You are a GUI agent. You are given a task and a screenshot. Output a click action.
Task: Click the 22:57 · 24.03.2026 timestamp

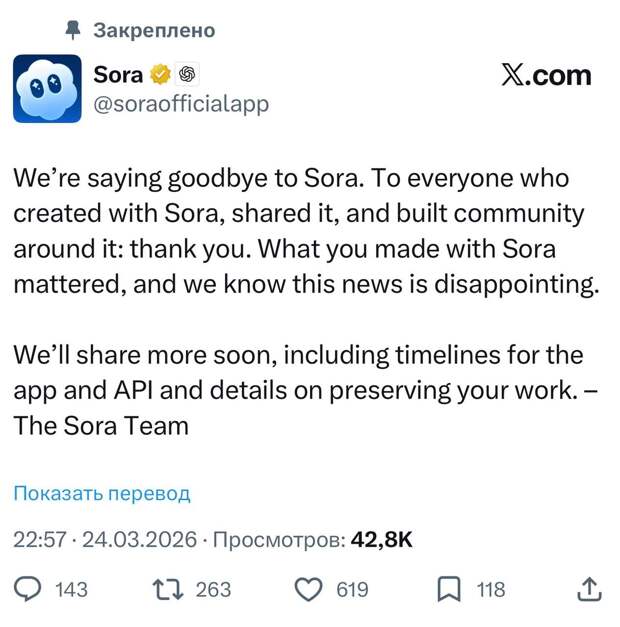pyautogui.click(x=104, y=540)
